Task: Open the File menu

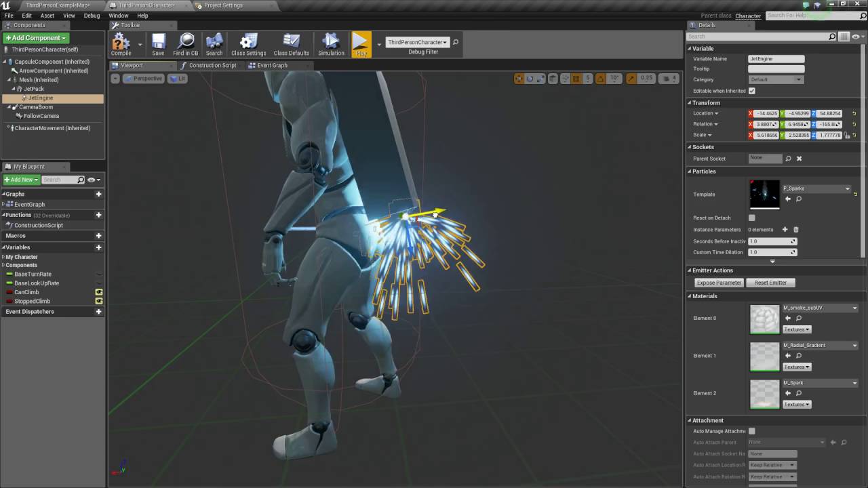Action: coord(9,16)
